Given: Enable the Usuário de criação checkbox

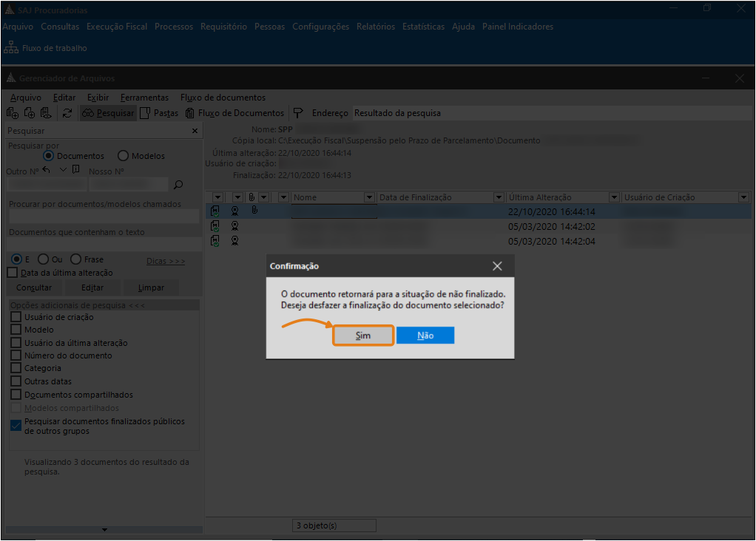Looking at the screenshot, I should pos(16,317).
